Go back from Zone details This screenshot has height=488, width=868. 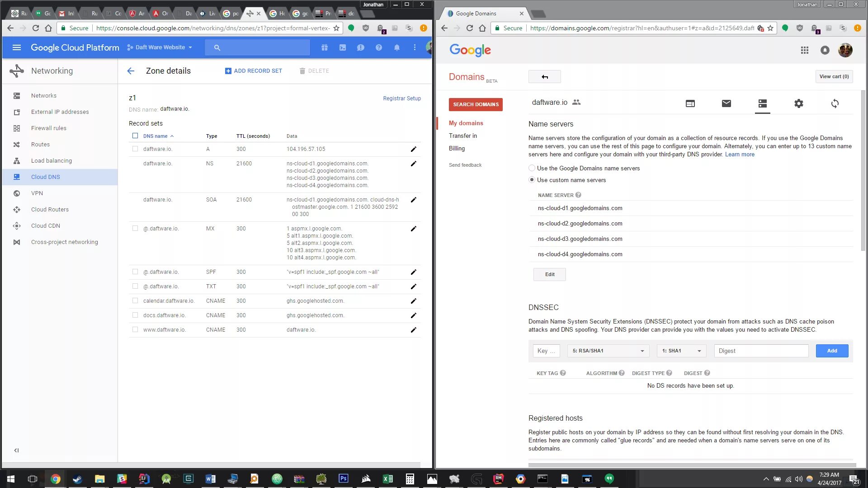tap(131, 71)
